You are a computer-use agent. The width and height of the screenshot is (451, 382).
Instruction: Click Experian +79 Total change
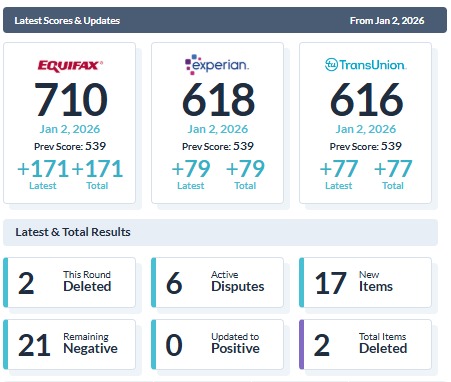point(245,174)
